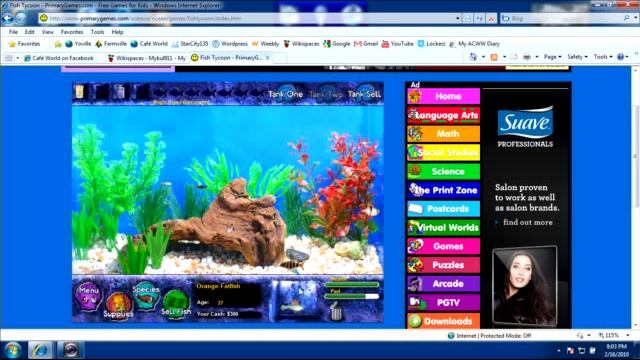The height and width of the screenshot is (360, 640).
Task: Click the Fed level bar
Action: click(x=351, y=296)
